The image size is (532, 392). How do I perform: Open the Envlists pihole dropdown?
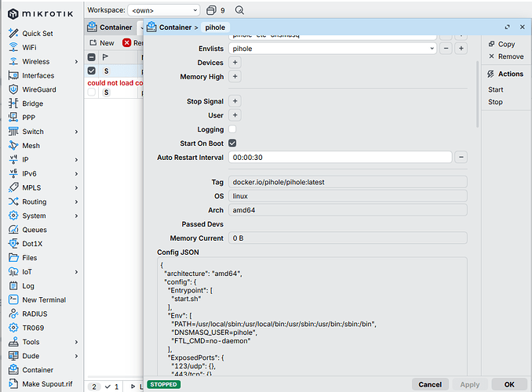pos(333,49)
